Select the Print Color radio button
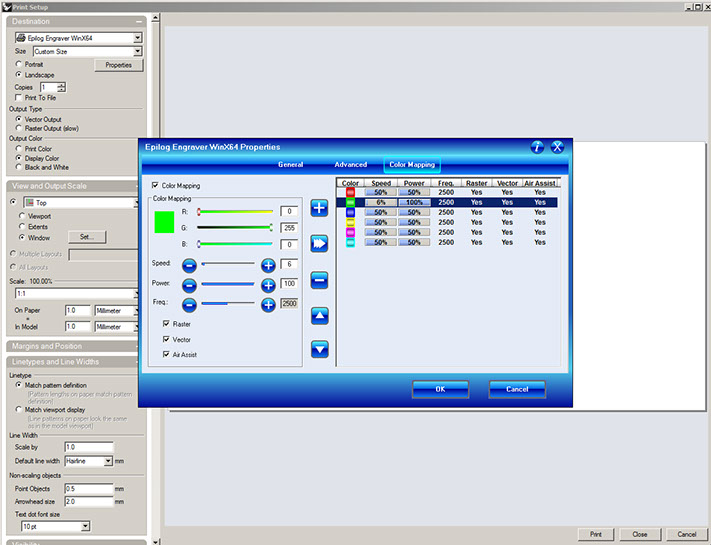 (19, 148)
